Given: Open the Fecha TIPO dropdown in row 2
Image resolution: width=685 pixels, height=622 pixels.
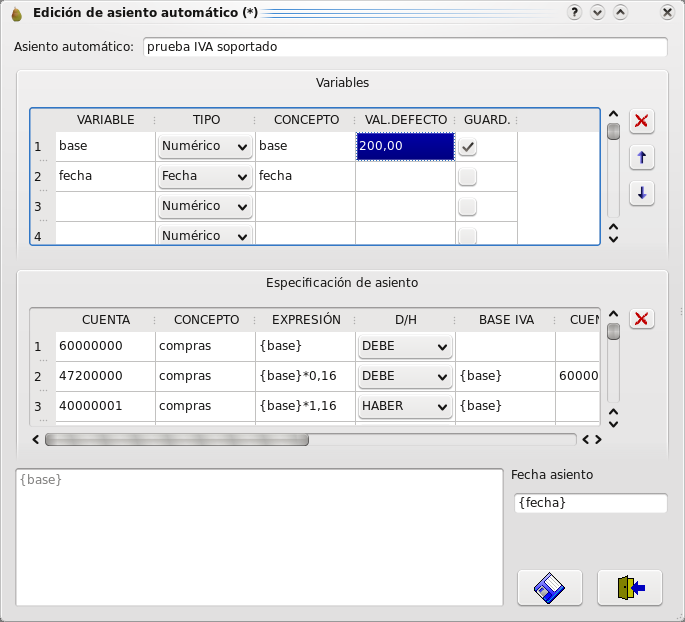Looking at the screenshot, I should [x=205, y=176].
